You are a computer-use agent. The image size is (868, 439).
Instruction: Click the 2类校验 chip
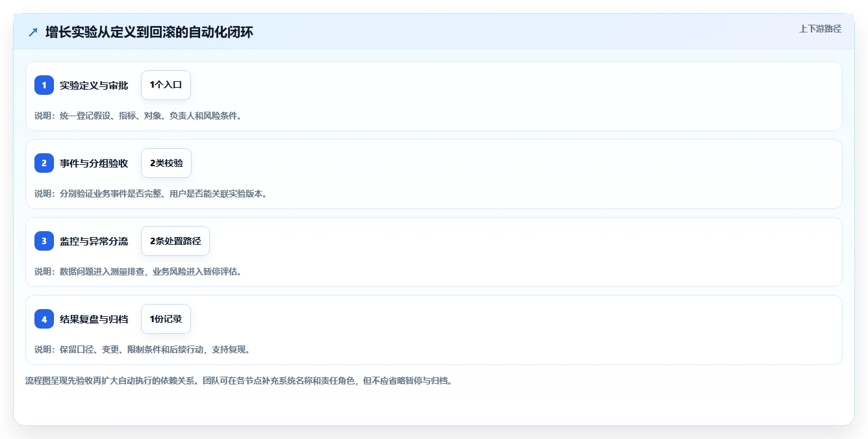point(166,163)
